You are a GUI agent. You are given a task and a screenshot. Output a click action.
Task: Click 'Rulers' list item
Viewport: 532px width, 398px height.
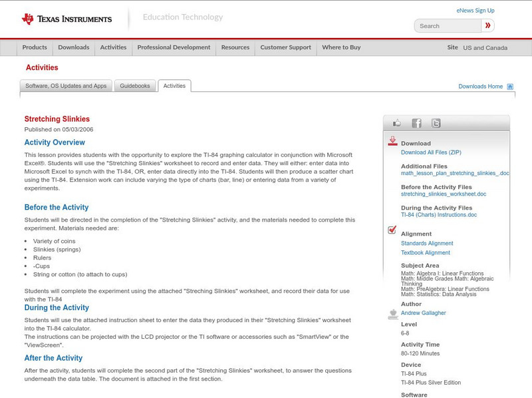coord(42,258)
